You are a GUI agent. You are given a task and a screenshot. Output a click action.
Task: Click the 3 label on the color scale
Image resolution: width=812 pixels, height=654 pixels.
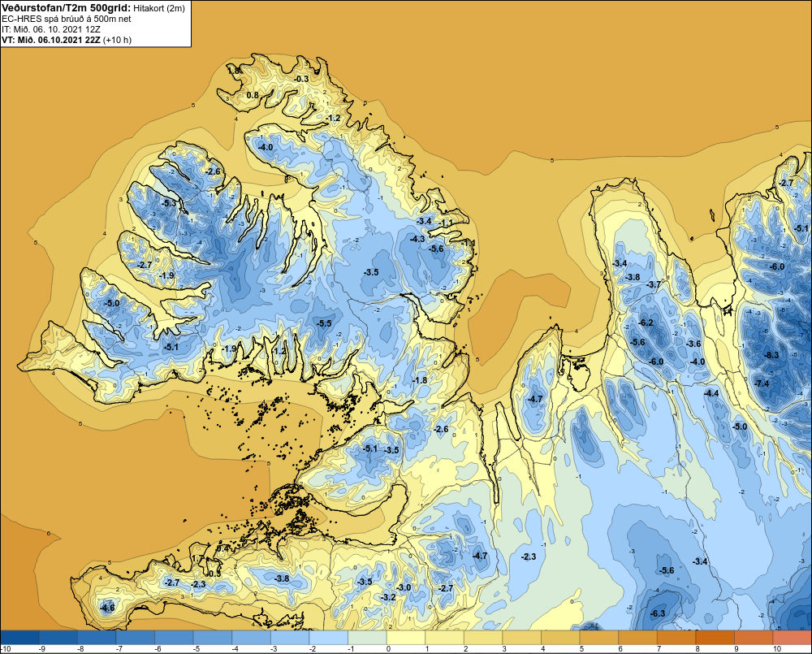[x=504, y=649]
